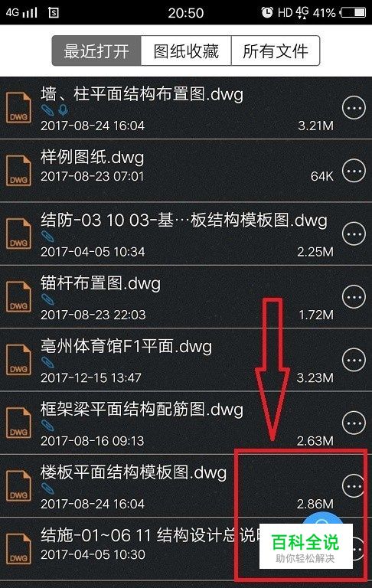
Task: Open more options for 样例图纸.dwg
Action: pyautogui.click(x=354, y=171)
